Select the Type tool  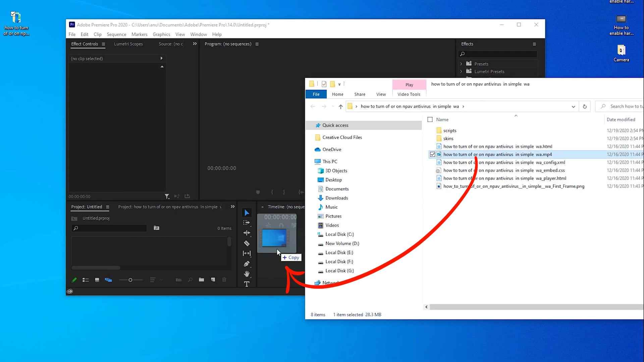point(247,284)
